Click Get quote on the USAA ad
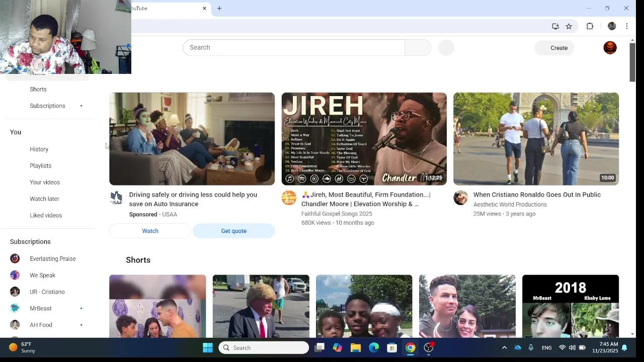Image resolution: width=644 pixels, height=362 pixels. (234, 231)
